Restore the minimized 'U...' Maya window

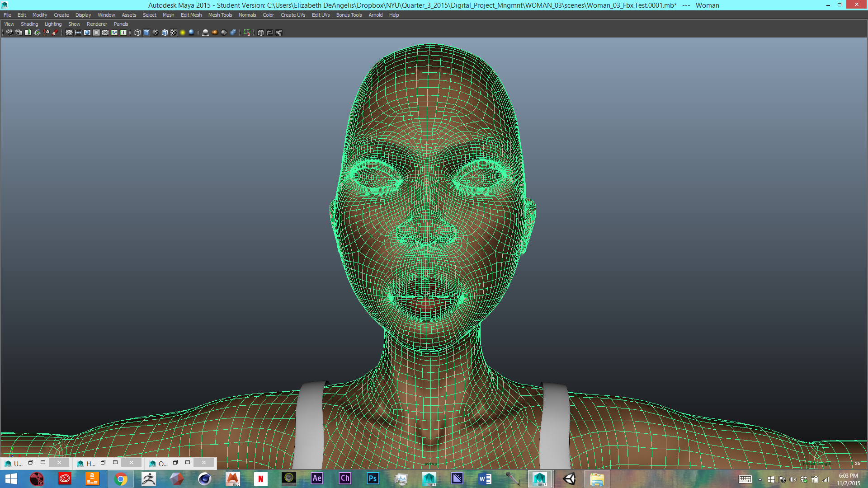(31, 463)
